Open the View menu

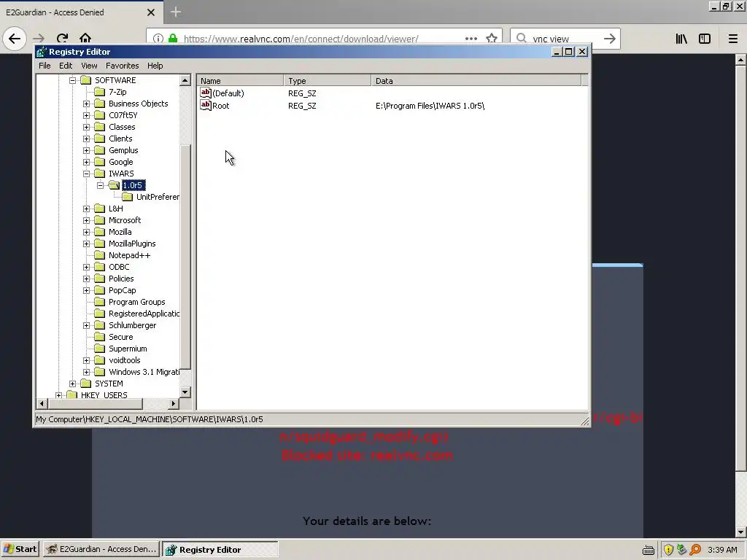coord(89,66)
